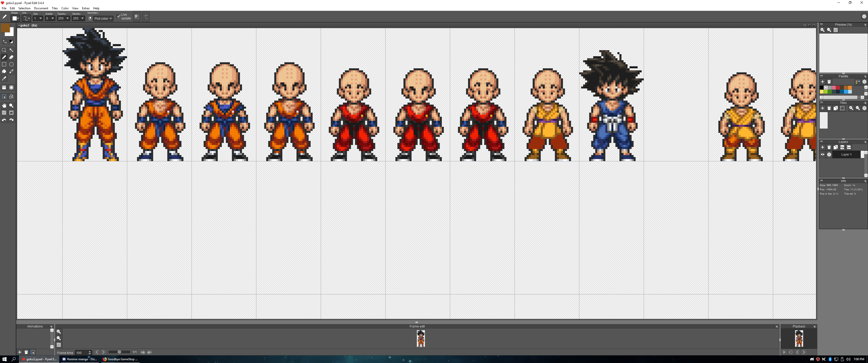Choose the ellipse shape tool
This screenshot has height=363, width=868.
click(11, 64)
